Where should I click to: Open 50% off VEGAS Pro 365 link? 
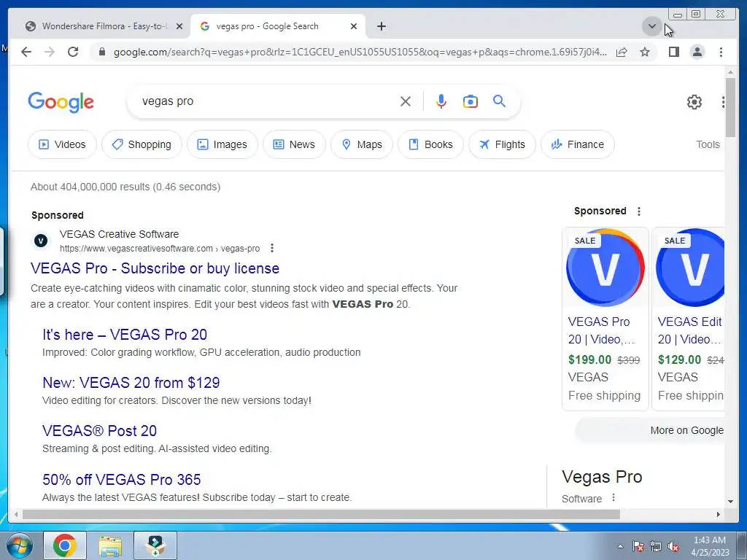[x=122, y=479]
